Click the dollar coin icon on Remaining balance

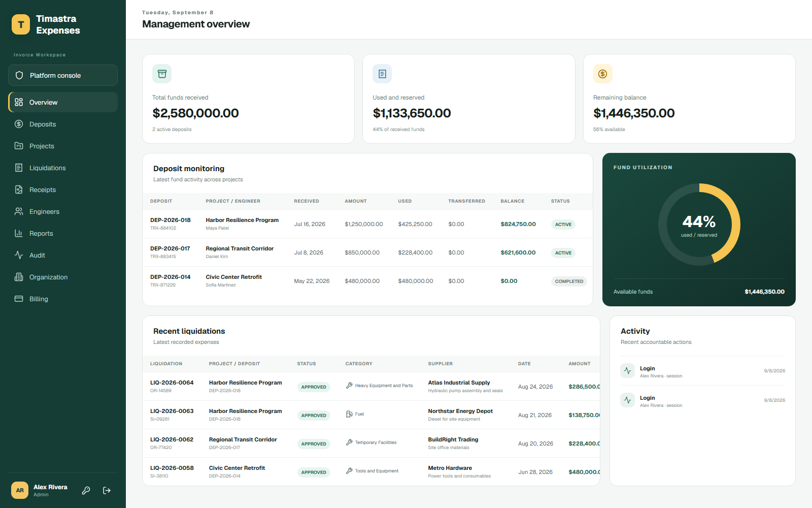coord(603,74)
